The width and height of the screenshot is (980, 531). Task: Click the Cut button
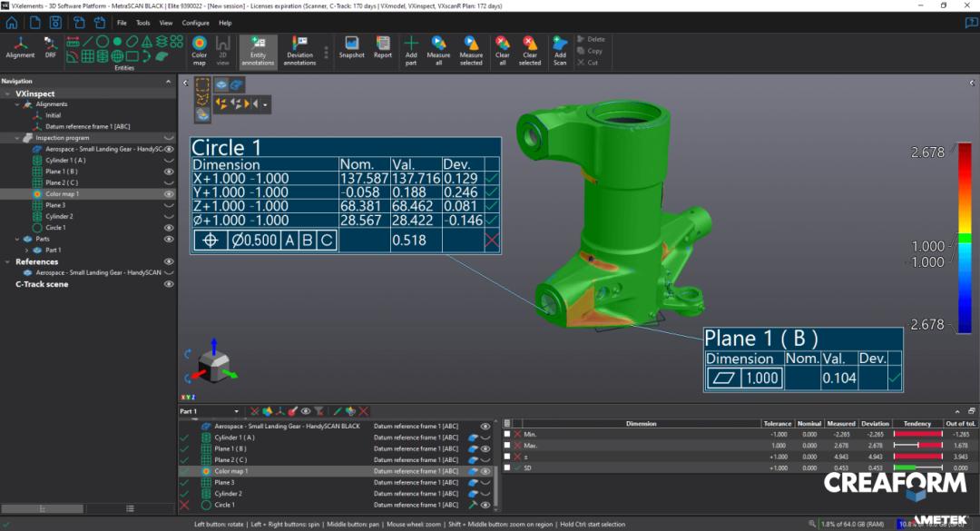(x=587, y=63)
